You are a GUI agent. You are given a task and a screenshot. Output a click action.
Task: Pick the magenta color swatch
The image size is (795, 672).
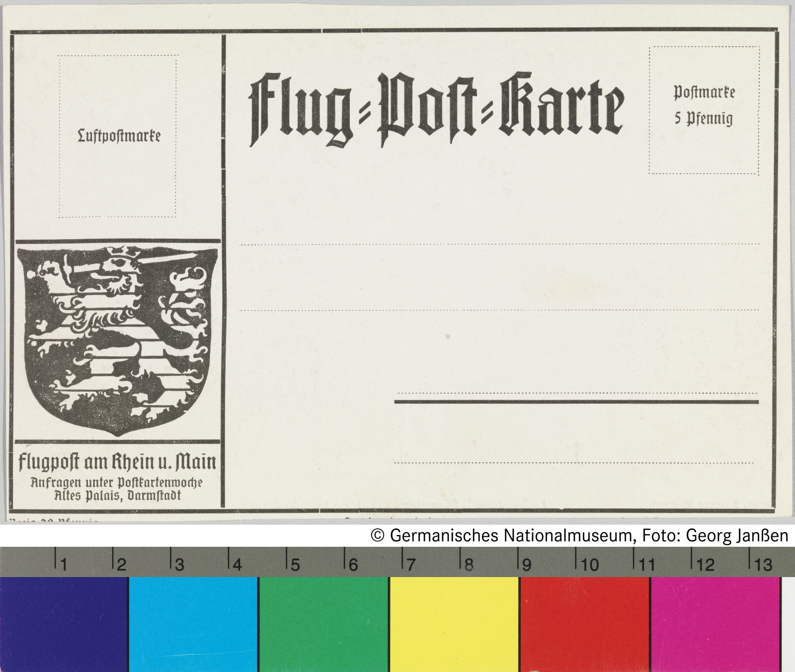coord(715,624)
